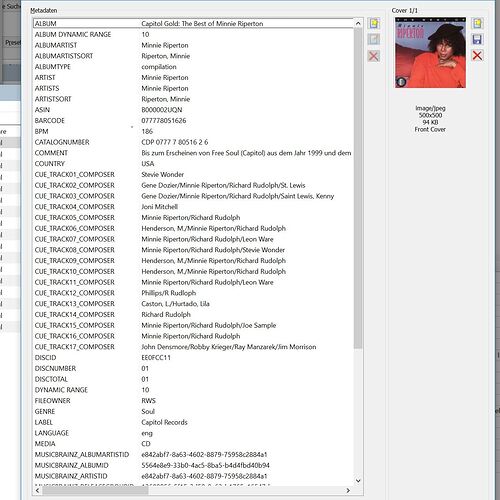Screen dimensions: 500x500
Task: Click the add metadata field icon
Action: coord(374,24)
